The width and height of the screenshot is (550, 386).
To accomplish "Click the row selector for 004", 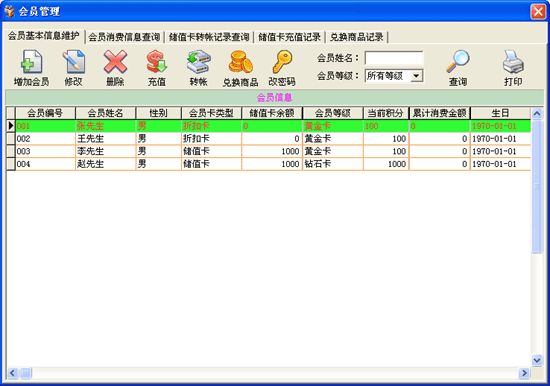I will coord(11,164).
